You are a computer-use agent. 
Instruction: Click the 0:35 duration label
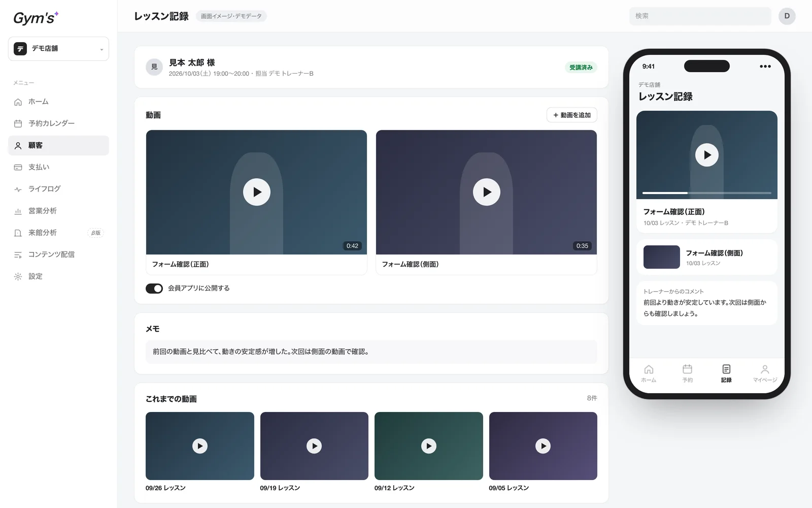[x=582, y=246]
